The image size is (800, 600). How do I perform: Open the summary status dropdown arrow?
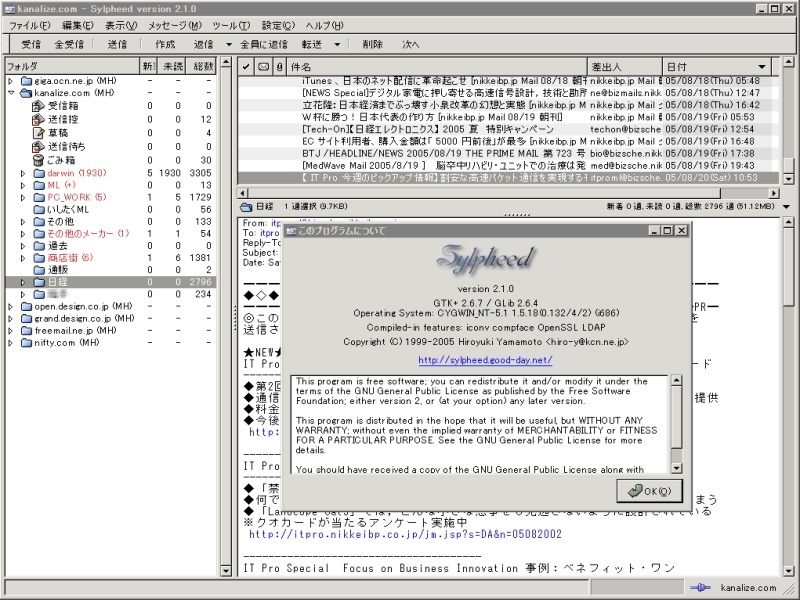tap(786, 207)
